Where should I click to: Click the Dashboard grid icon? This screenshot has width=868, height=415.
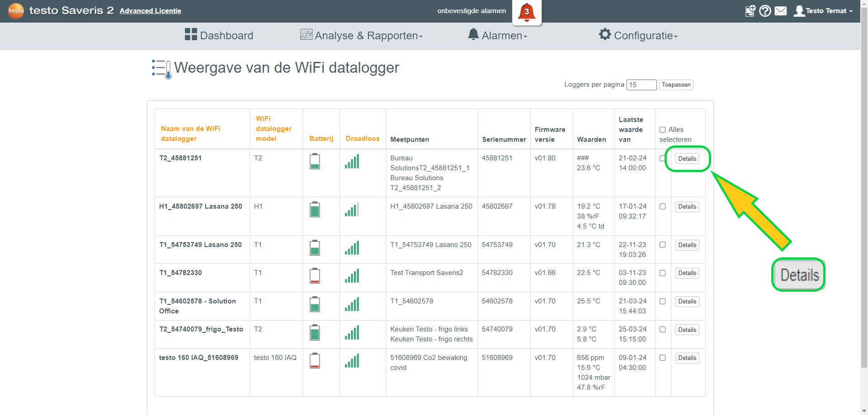[191, 34]
